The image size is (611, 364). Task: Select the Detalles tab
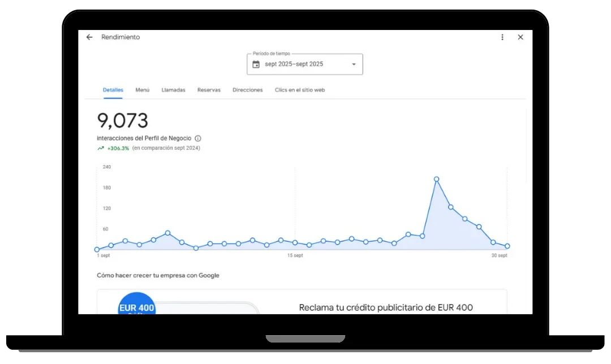tap(113, 89)
